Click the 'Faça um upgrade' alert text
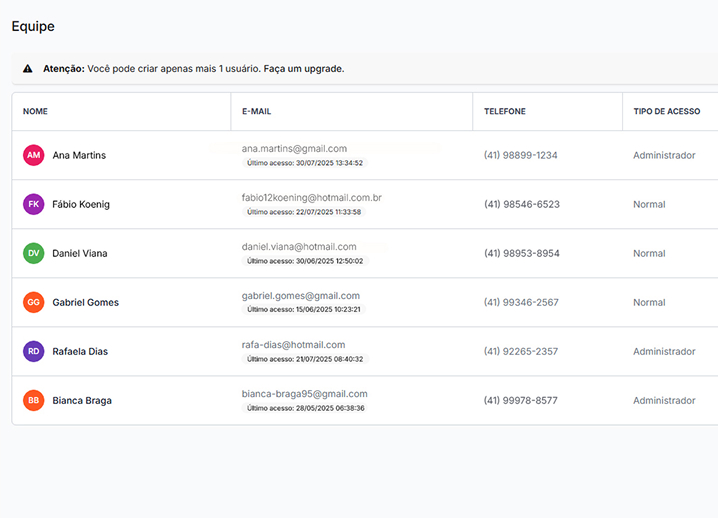Viewport: 718px width, 518px height. pos(304,69)
